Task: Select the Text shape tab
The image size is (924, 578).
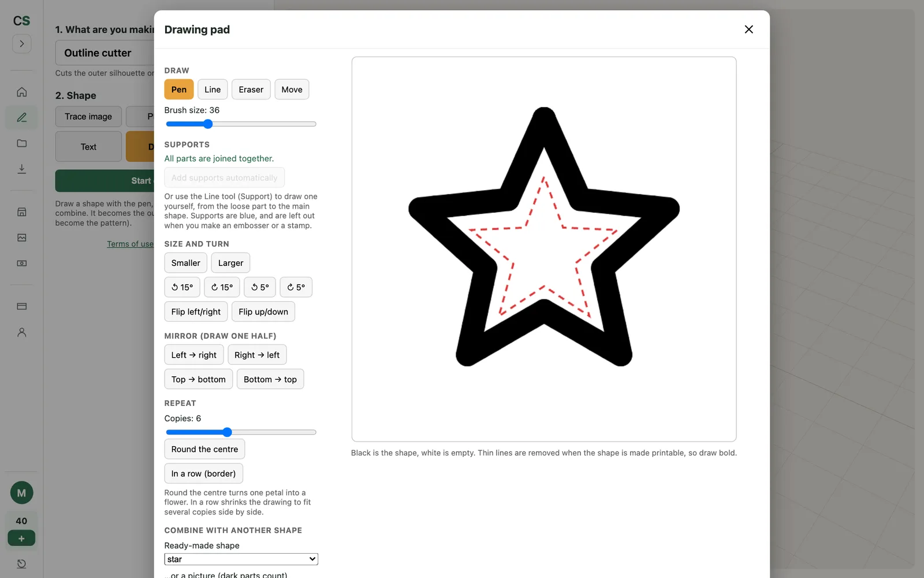Action: pos(88,147)
